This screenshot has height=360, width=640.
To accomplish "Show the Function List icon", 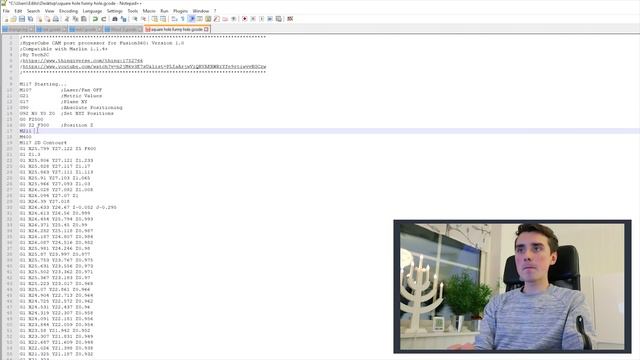I will (x=216, y=19).
